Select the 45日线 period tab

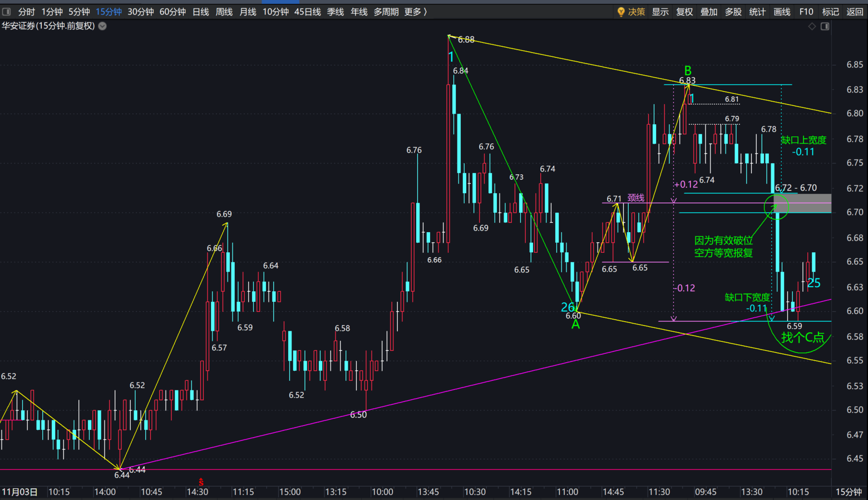click(x=308, y=12)
